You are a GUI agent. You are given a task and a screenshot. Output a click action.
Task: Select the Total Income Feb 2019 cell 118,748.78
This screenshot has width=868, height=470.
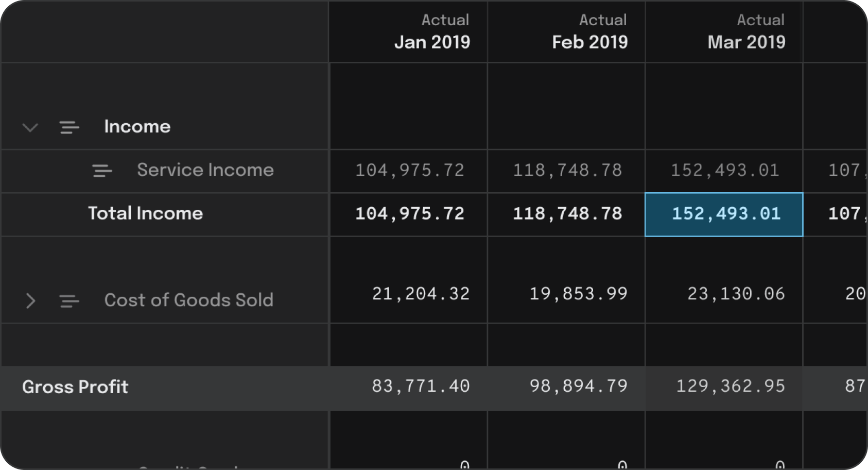coord(567,214)
